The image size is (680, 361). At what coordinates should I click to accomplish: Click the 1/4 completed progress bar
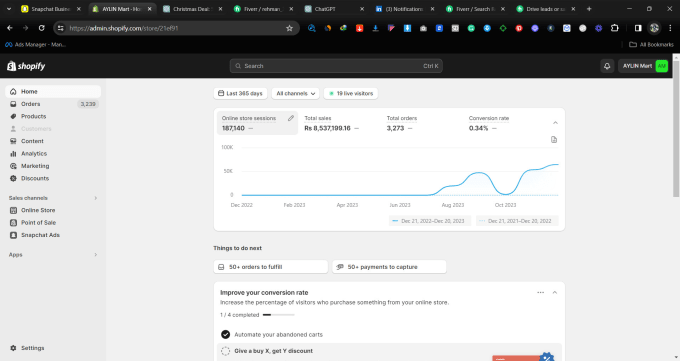278,315
